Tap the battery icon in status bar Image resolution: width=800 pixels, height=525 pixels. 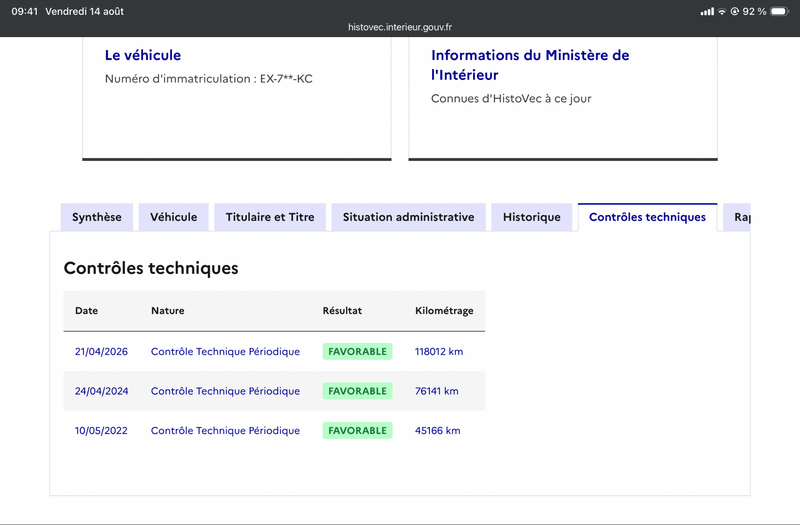pos(780,11)
